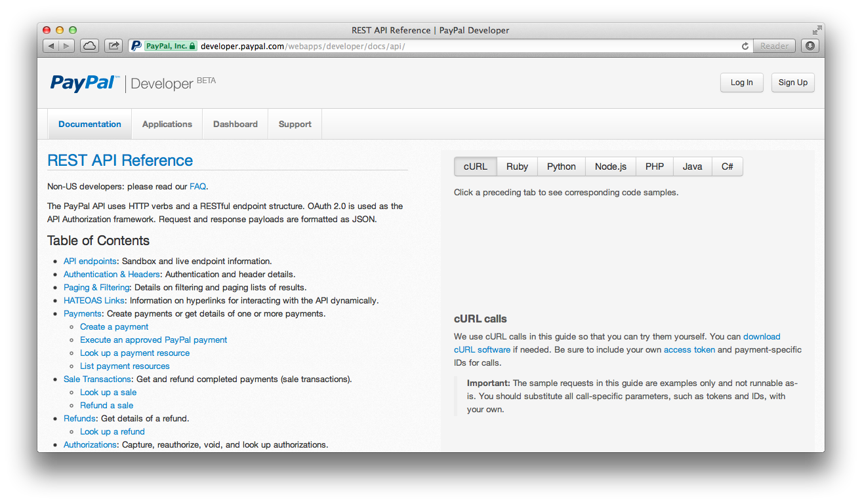Image resolution: width=862 pixels, height=504 pixels.
Task: Reload page with the refresh icon
Action: [745, 46]
